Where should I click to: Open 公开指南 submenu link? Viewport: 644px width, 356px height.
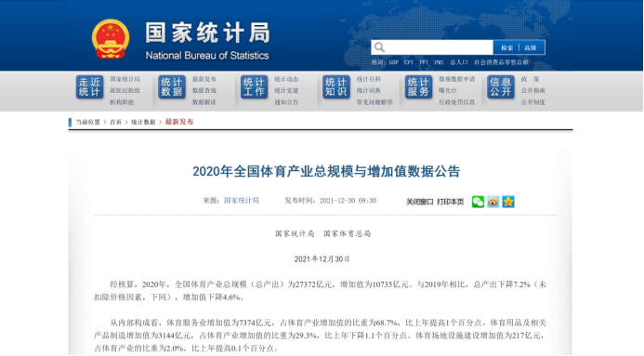(532, 90)
